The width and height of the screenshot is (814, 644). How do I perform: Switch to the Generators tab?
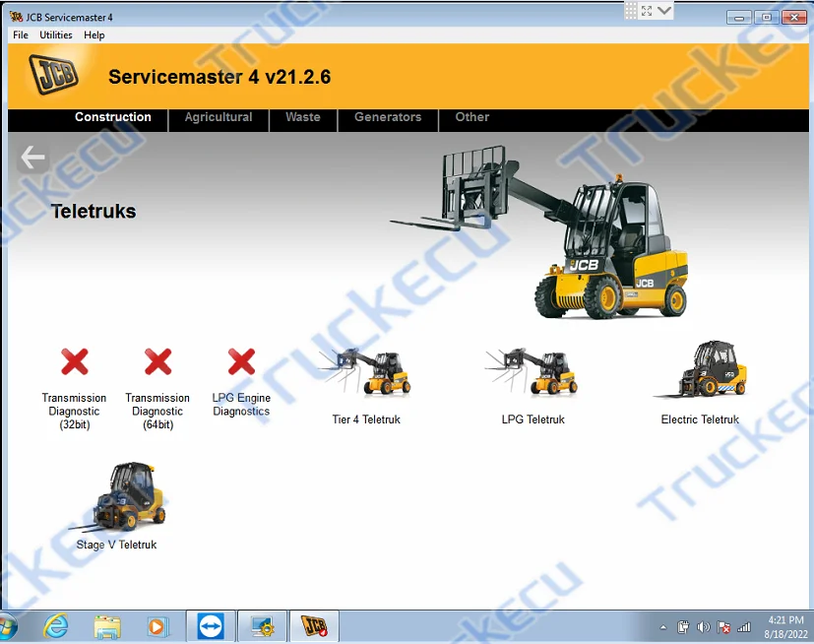click(387, 116)
